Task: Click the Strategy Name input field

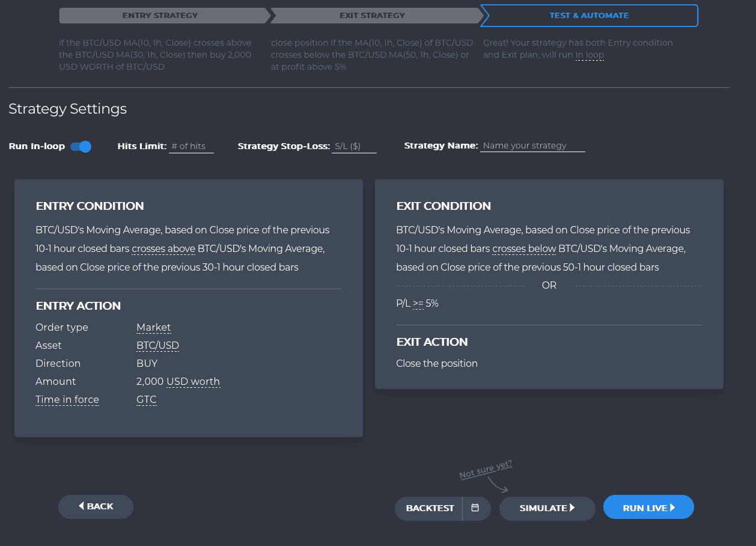Action: [x=532, y=146]
